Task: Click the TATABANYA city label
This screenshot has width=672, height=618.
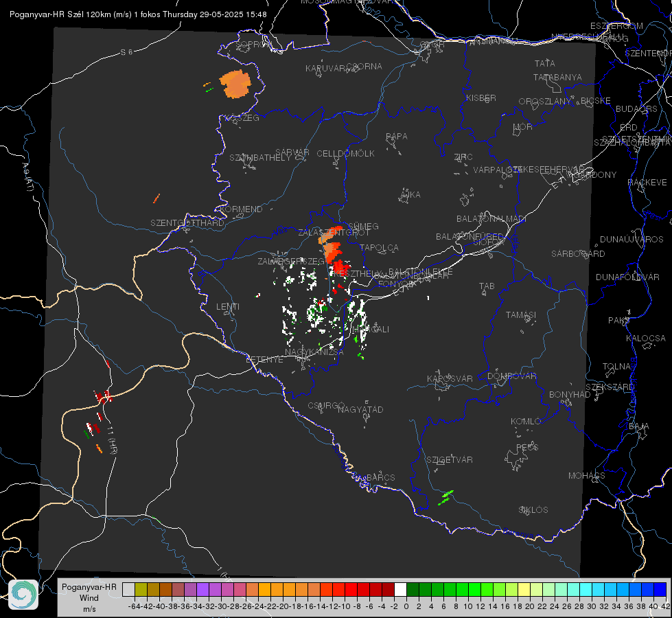Action: coord(557,77)
